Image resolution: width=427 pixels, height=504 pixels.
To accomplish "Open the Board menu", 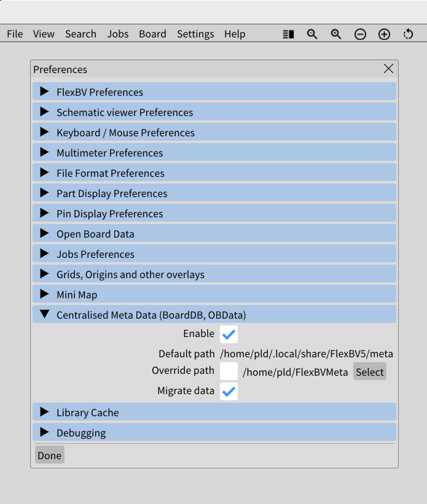I will pyautogui.click(x=152, y=34).
